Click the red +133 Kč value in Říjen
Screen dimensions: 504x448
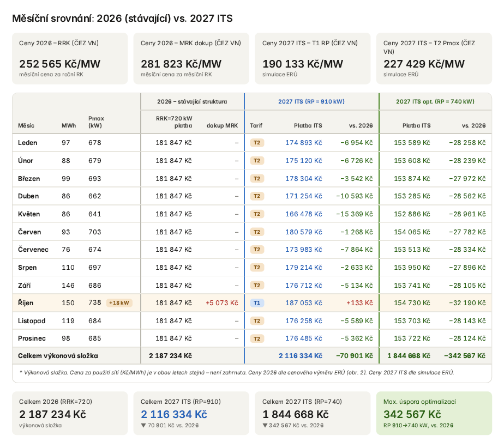pos(359,303)
